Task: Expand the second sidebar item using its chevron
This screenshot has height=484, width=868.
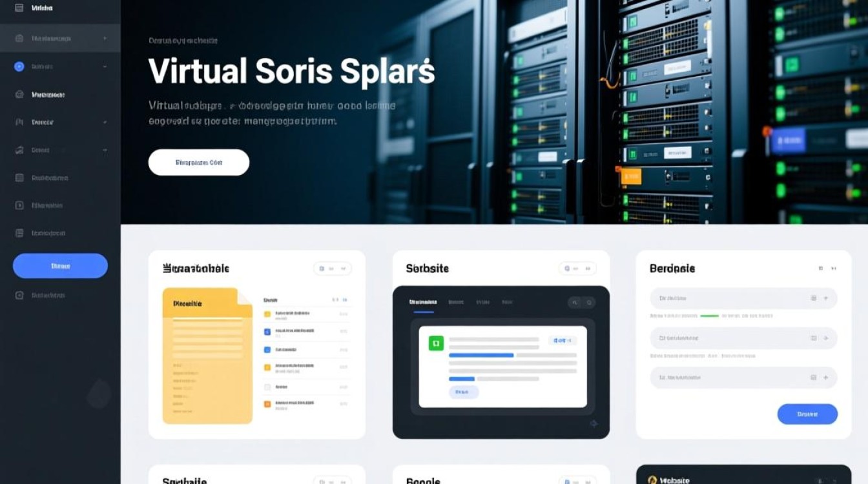Action: click(x=105, y=39)
